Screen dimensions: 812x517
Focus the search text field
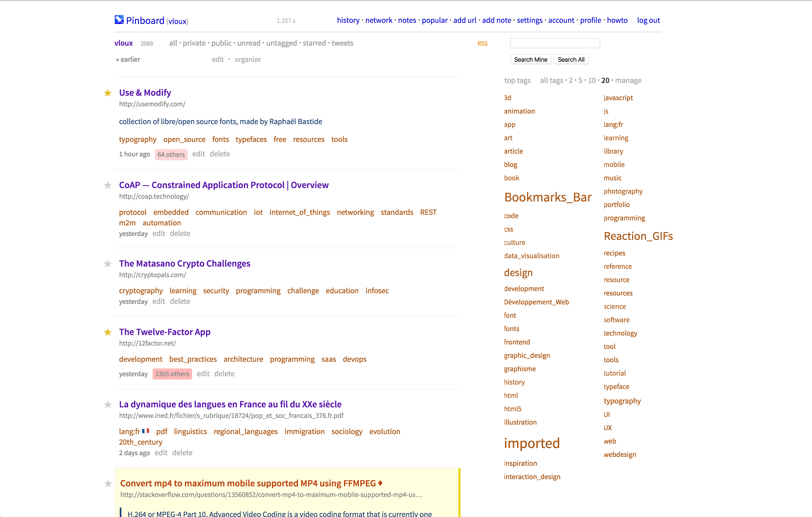(x=555, y=43)
